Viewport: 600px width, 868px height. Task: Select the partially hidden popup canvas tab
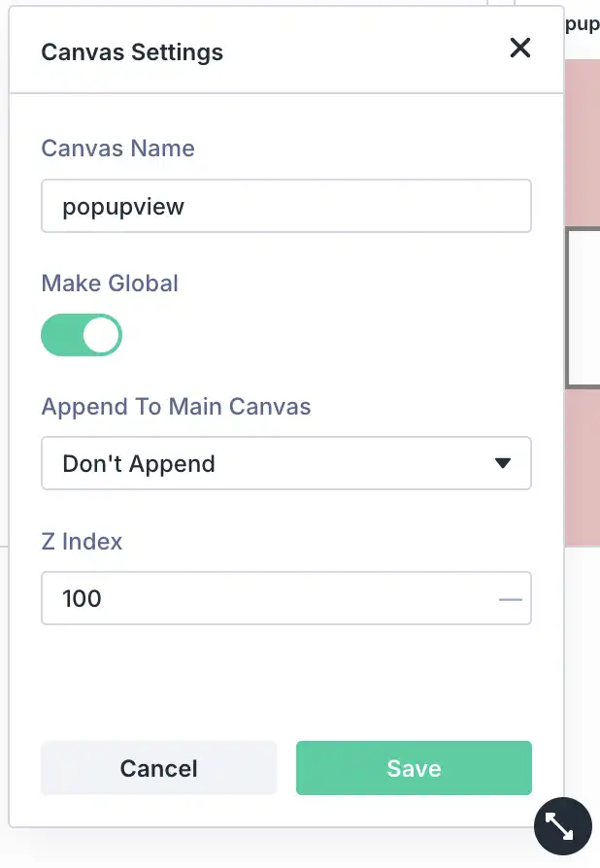[x=583, y=24]
